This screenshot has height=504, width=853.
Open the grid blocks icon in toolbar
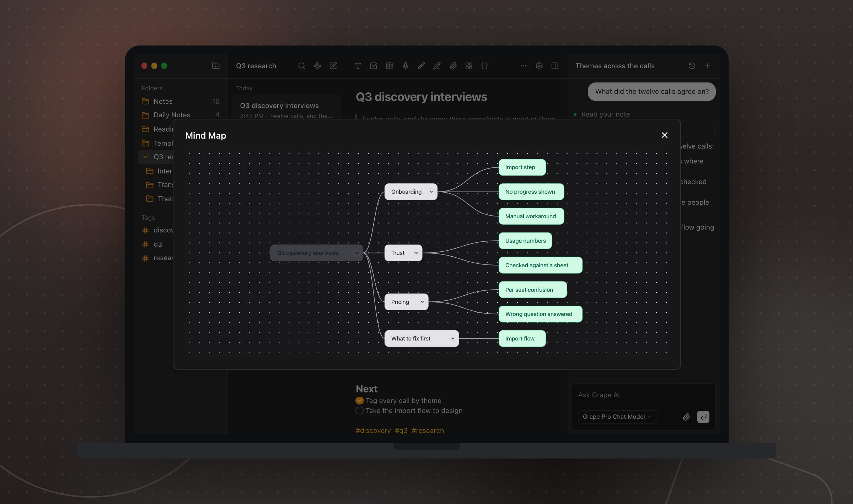click(469, 66)
